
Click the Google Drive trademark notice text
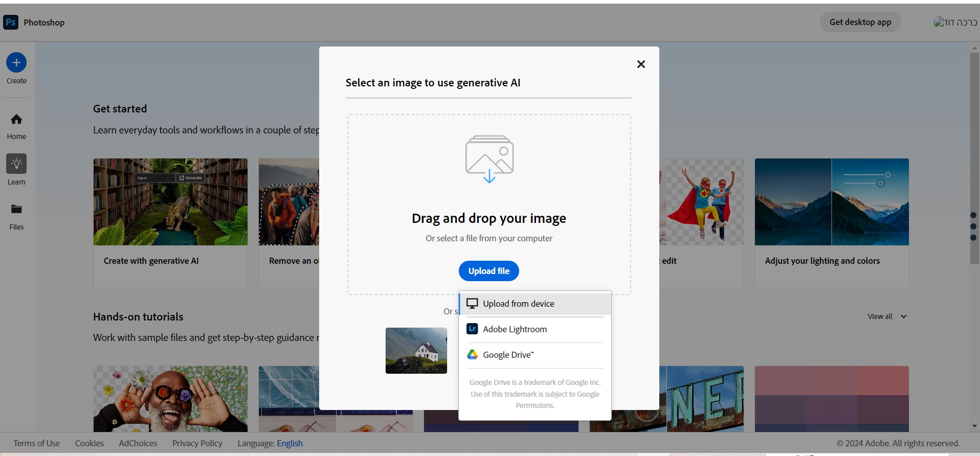pyautogui.click(x=535, y=394)
